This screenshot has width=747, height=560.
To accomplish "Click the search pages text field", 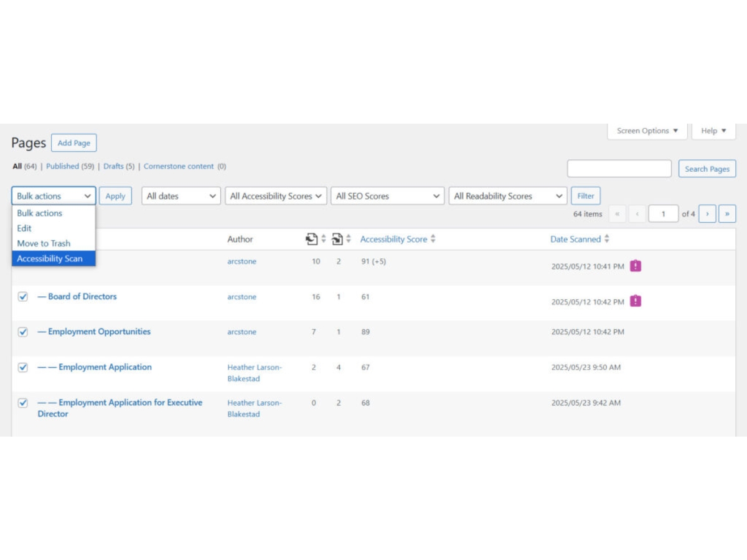I will [x=619, y=169].
